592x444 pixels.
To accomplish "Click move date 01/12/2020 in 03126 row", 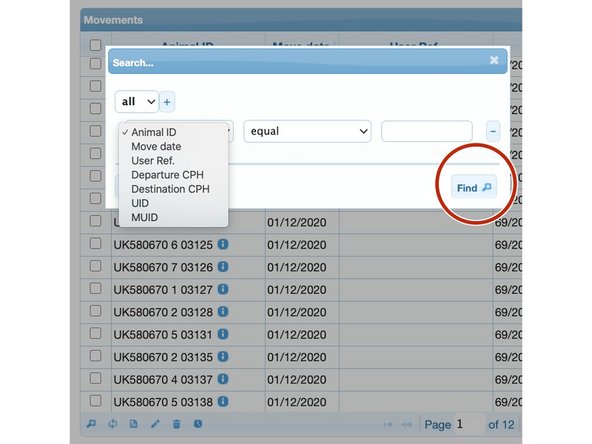I will pyautogui.click(x=297, y=268).
